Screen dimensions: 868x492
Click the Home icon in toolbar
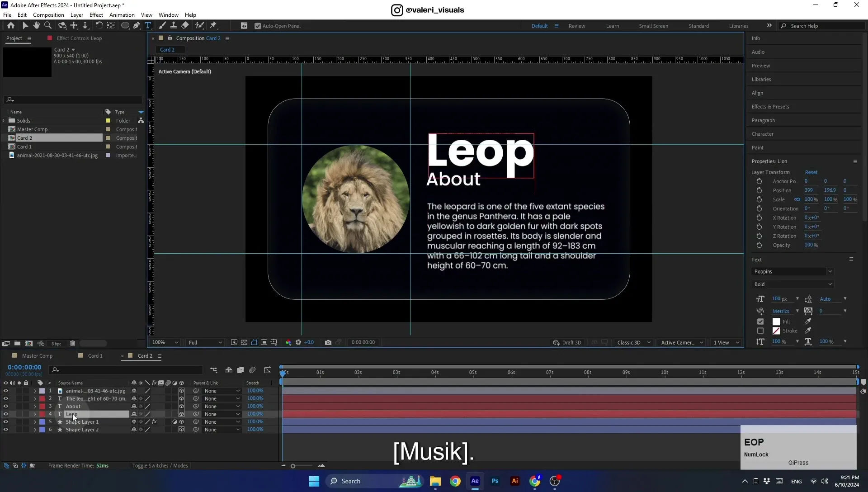(x=11, y=26)
